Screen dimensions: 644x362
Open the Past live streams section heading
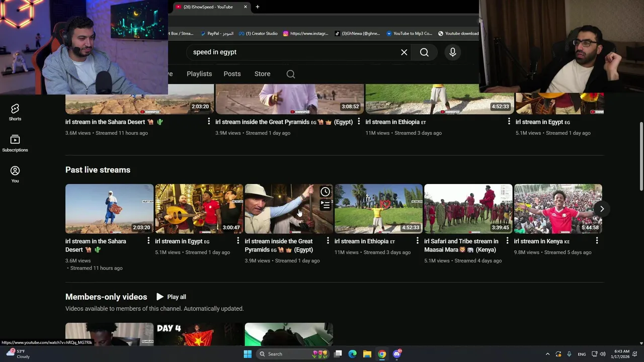coord(98,170)
